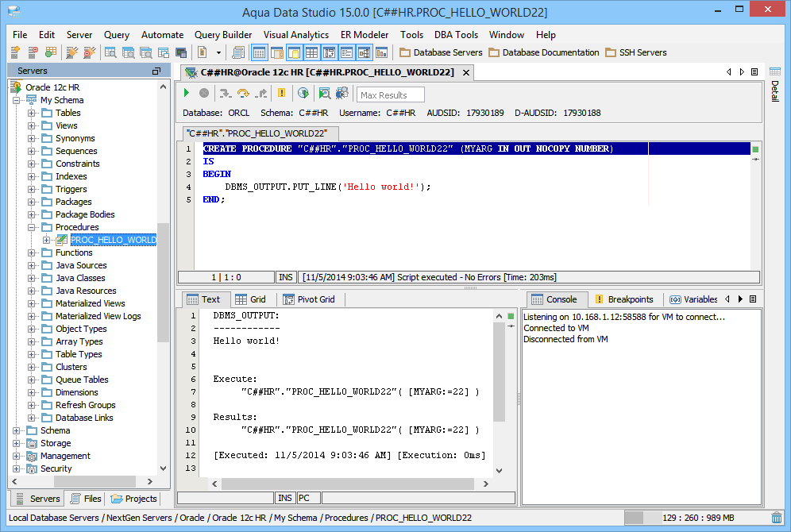Click the gray stop execution icon
Image resolution: width=791 pixels, height=532 pixels.
tap(204, 94)
